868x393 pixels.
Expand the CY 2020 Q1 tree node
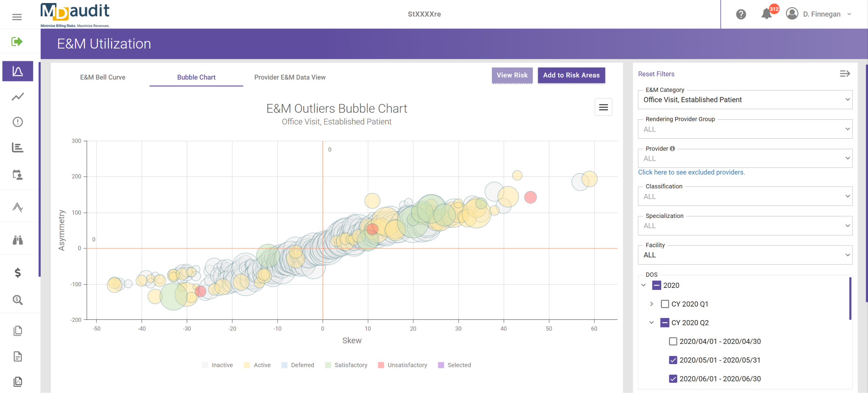(651, 304)
